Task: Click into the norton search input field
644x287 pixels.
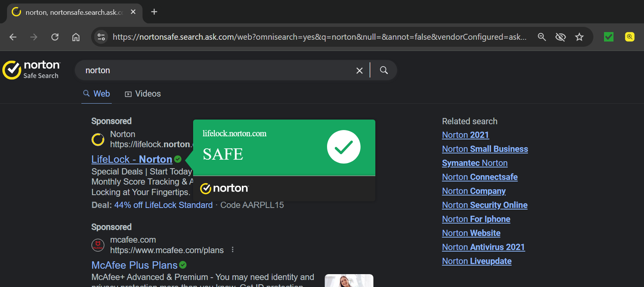Action: click(214, 70)
